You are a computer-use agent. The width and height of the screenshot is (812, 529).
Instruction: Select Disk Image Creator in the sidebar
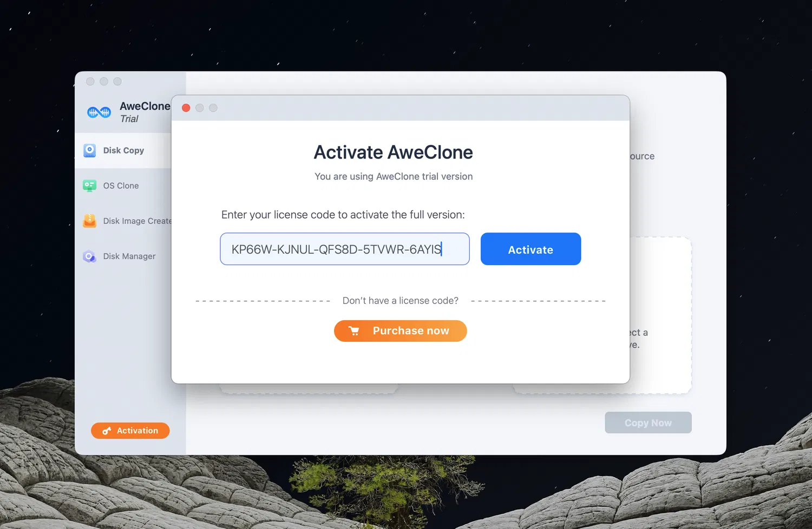(123, 221)
